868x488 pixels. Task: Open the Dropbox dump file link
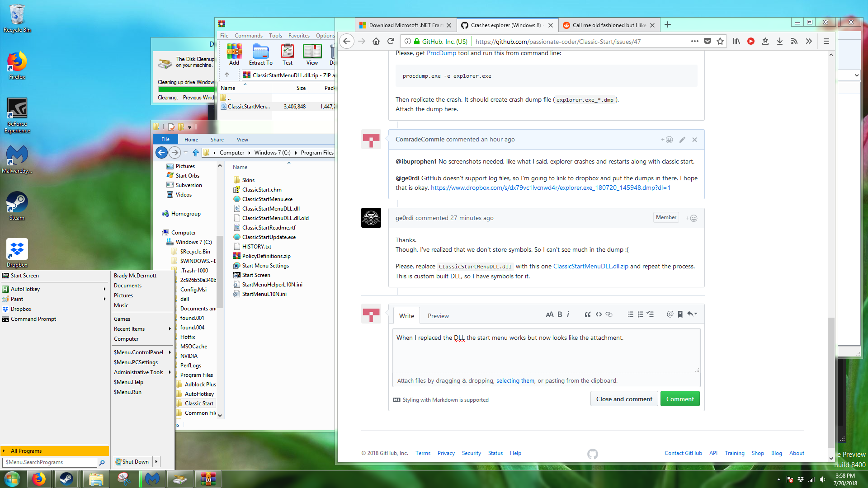click(x=551, y=188)
